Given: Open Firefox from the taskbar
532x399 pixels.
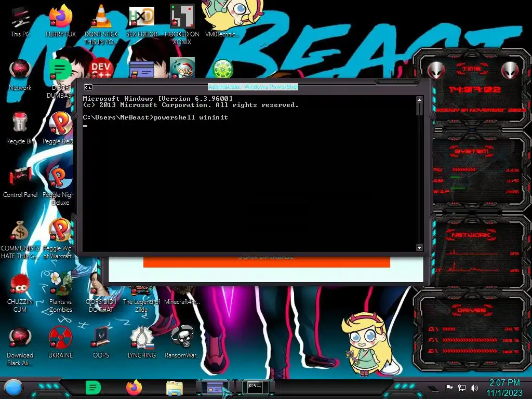Looking at the screenshot, I should coord(134,388).
